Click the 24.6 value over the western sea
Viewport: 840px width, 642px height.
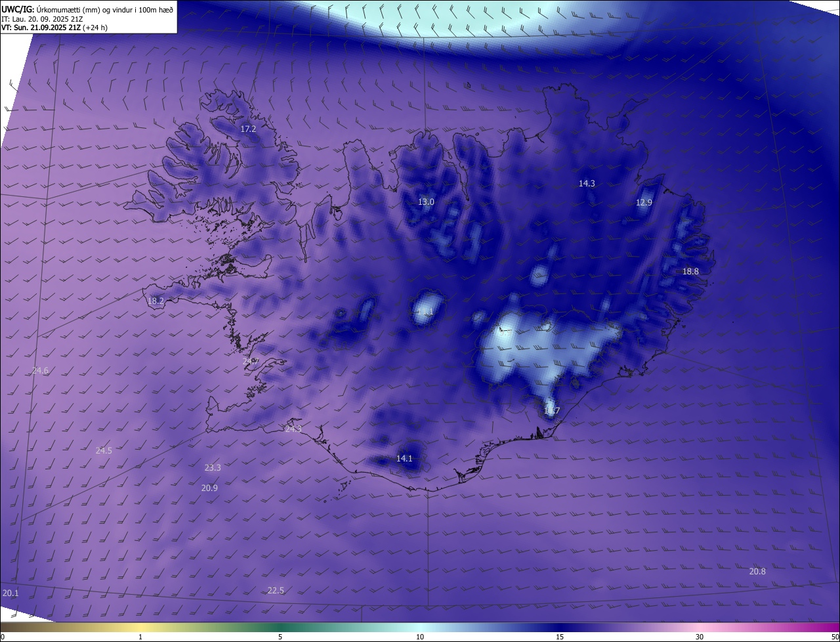40,371
